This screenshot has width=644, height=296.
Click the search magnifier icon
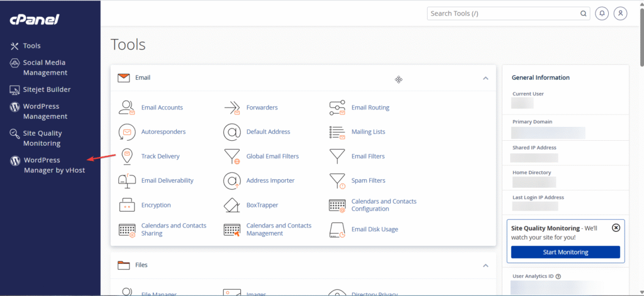(583, 14)
